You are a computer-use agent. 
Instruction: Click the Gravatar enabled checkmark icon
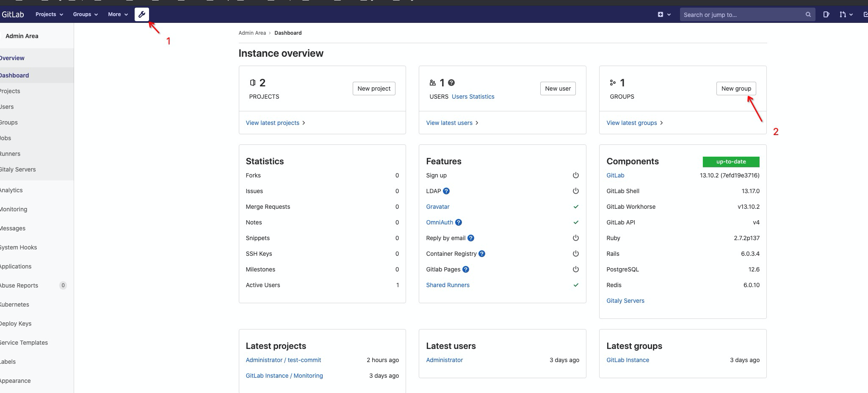click(576, 207)
